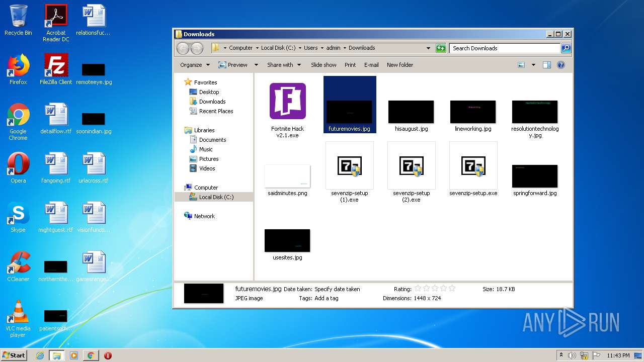Select the sevenzip-setup.exe installer icon

(473, 165)
